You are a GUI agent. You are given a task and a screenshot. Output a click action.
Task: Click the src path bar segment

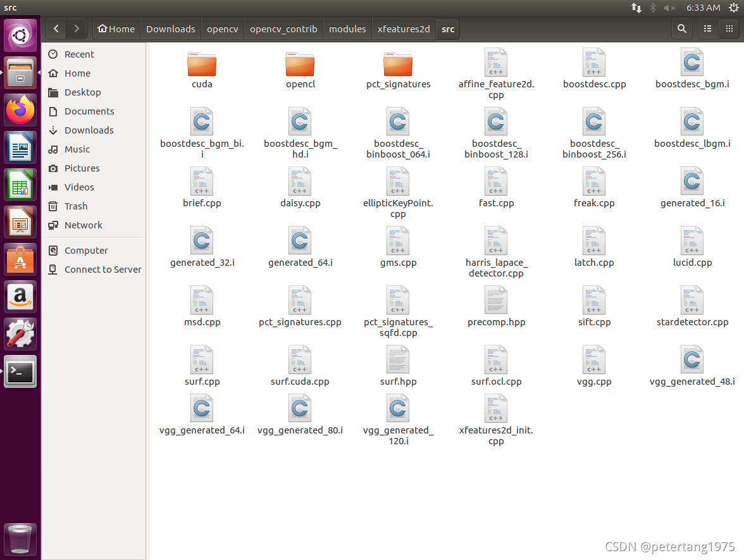point(448,29)
